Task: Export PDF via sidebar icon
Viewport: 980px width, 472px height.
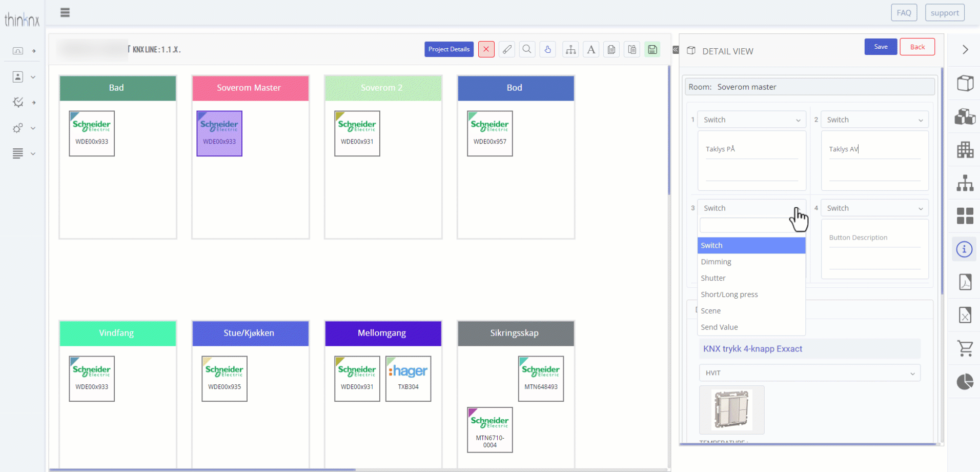Action: click(965, 282)
